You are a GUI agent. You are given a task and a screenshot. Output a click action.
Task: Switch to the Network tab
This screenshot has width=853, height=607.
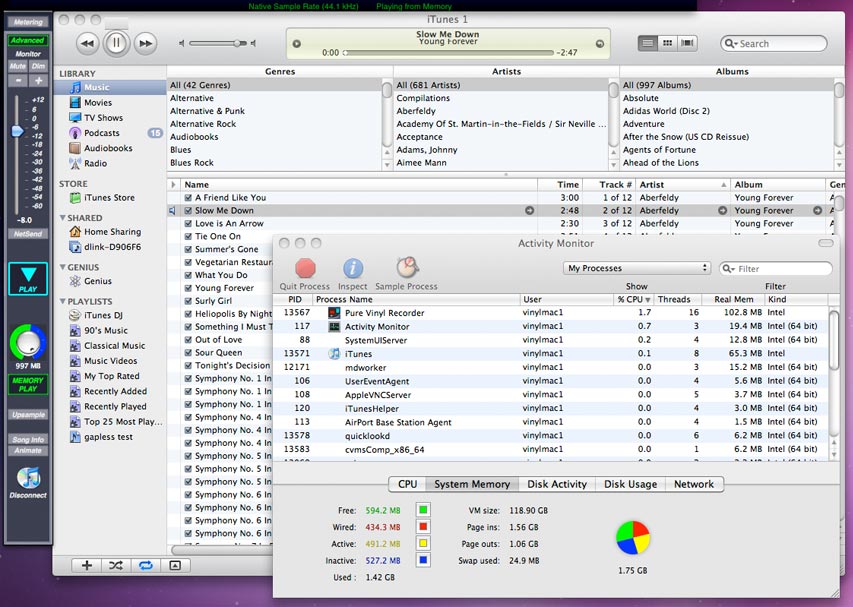point(694,484)
